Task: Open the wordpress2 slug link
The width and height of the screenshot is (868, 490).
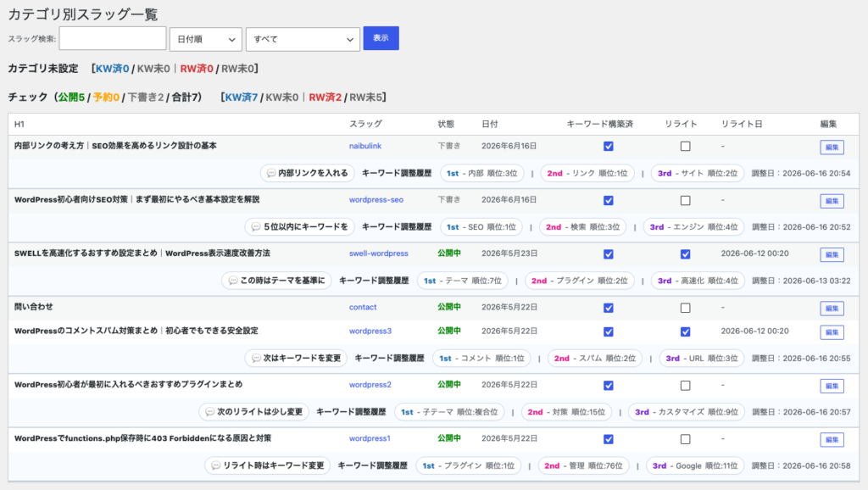Action: (x=370, y=385)
